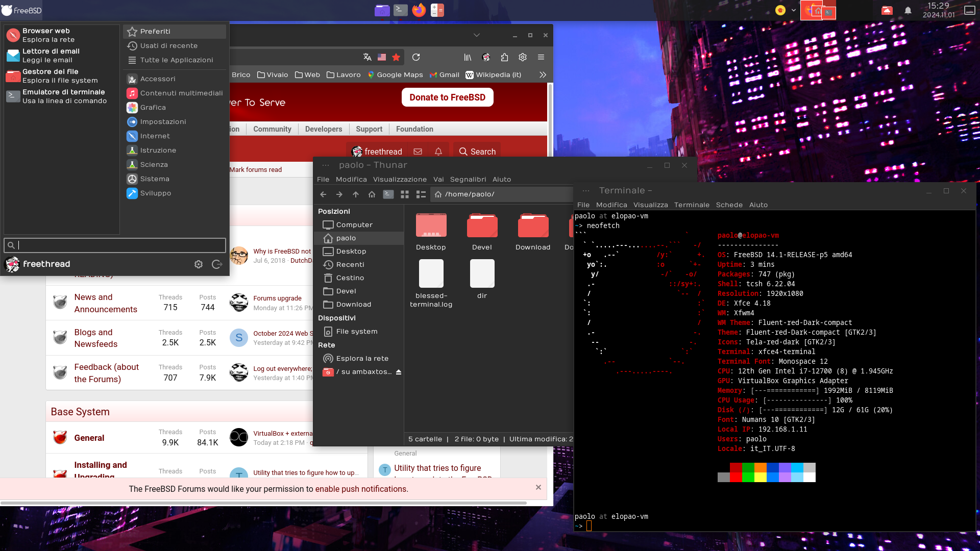Click Donate to FreeBSD button
The width and height of the screenshot is (980, 551).
[447, 97]
